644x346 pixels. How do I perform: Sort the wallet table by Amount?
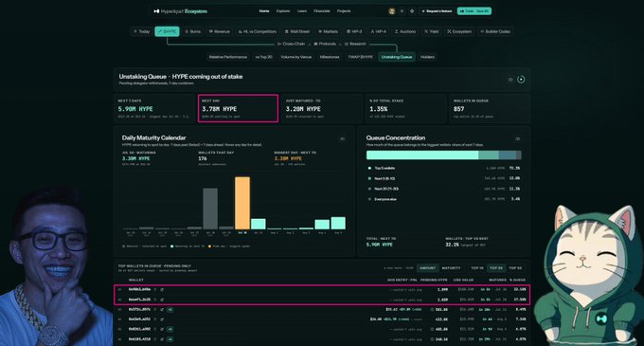tap(427, 268)
